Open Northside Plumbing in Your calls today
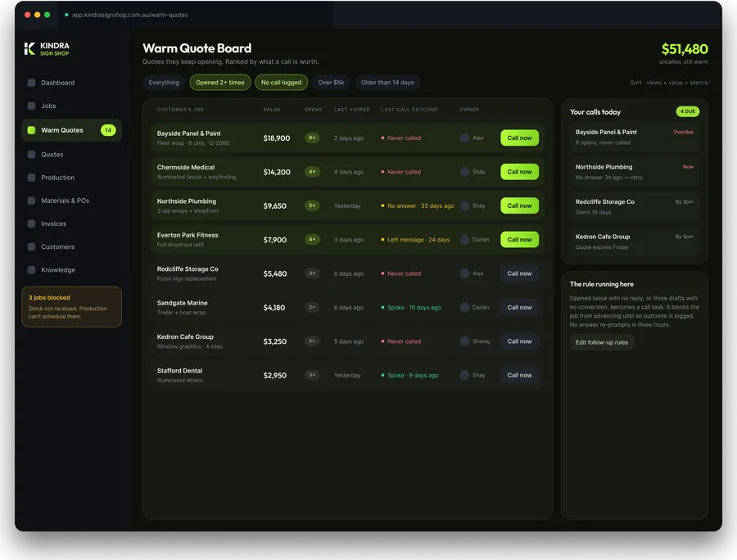This screenshot has height=560, width=737. coord(634,172)
